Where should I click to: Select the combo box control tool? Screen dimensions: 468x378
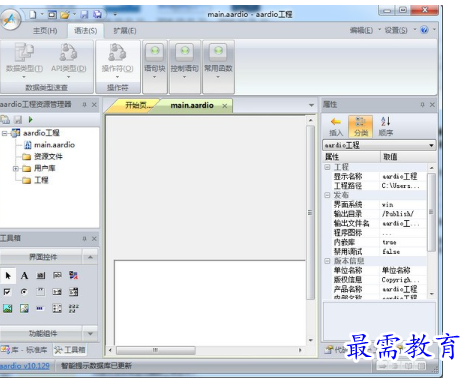pyautogui.click(x=57, y=292)
